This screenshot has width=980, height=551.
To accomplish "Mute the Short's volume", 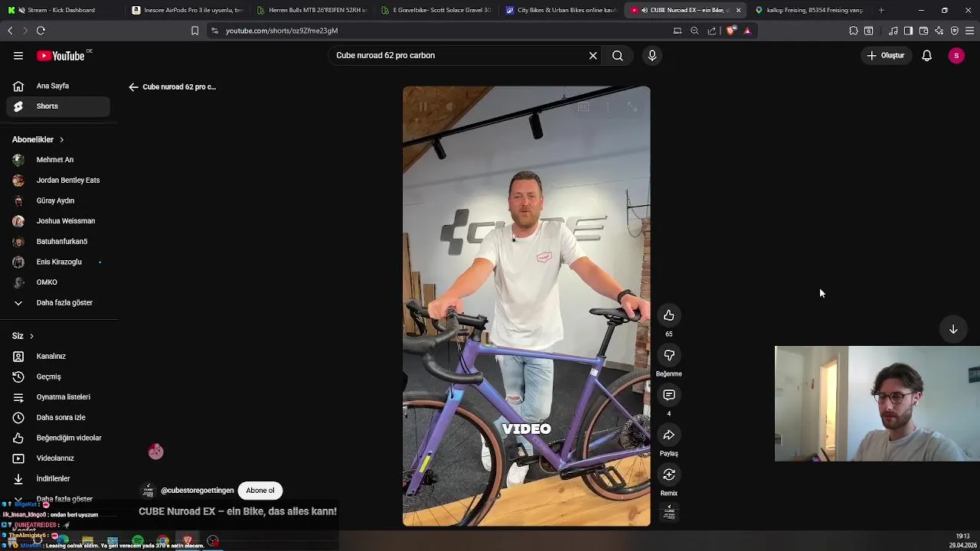I will pos(450,107).
